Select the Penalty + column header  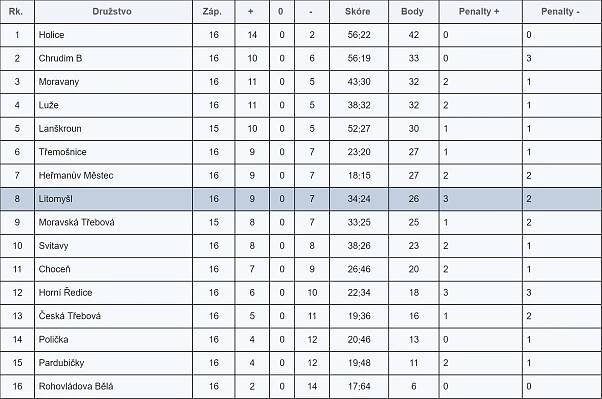tap(480, 12)
